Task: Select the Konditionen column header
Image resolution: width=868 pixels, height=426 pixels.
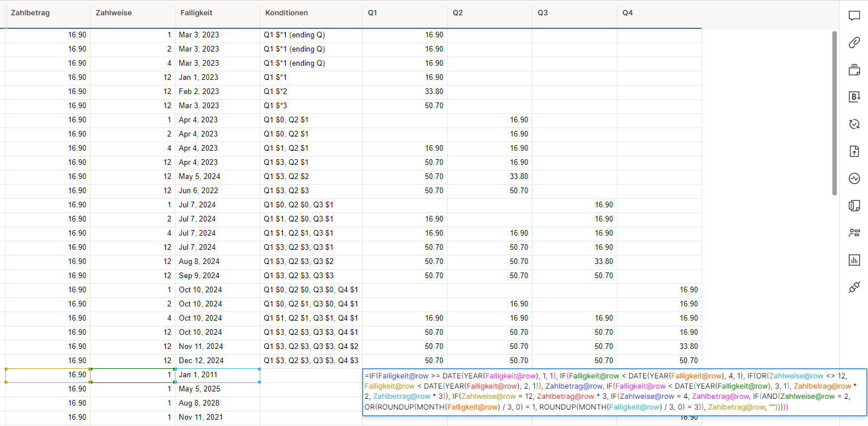Action: click(x=311, y=13)
